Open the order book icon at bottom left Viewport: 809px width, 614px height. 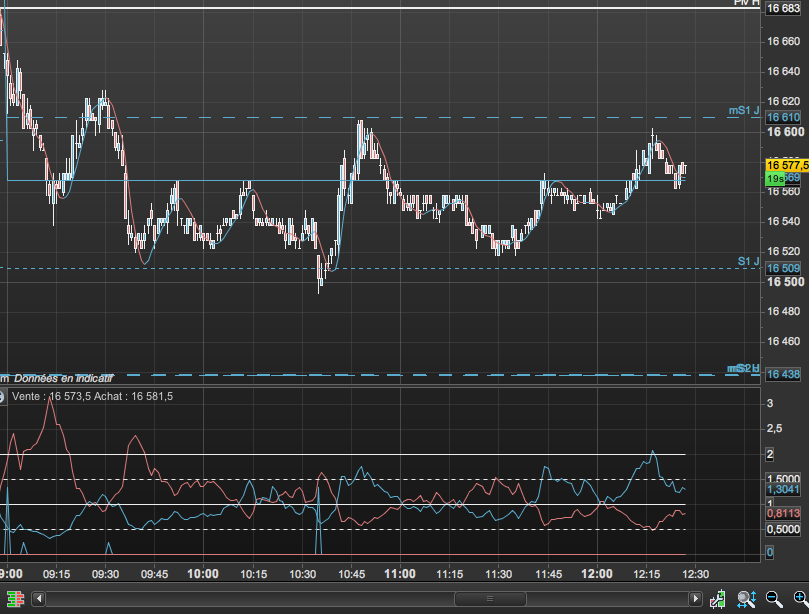[x=15, y=599]
